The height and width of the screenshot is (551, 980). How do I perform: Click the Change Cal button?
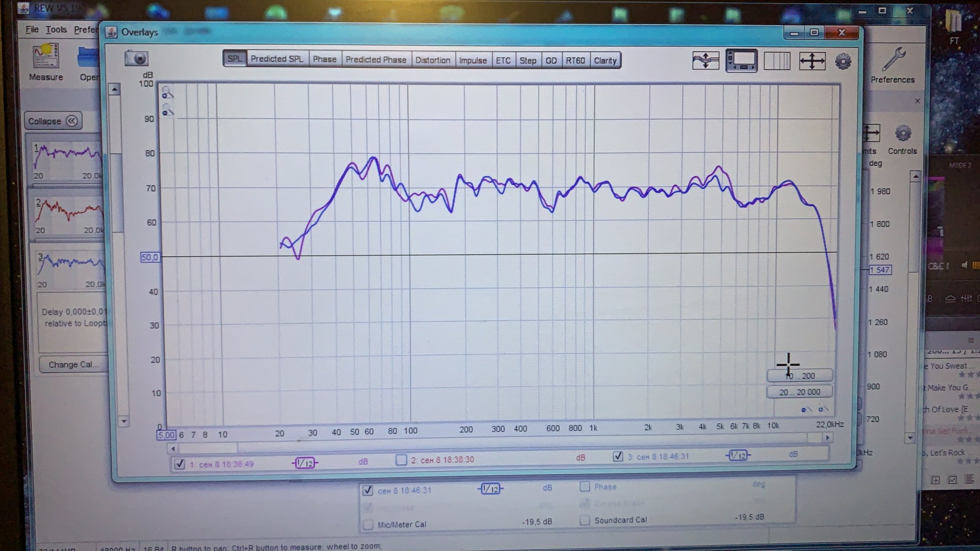coord(73,364)
